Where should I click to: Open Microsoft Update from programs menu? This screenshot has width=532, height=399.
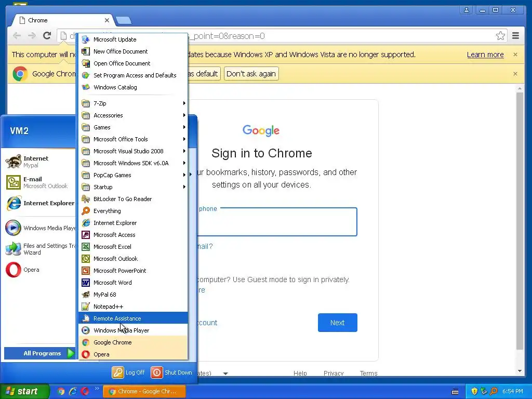tap(133, 39)
